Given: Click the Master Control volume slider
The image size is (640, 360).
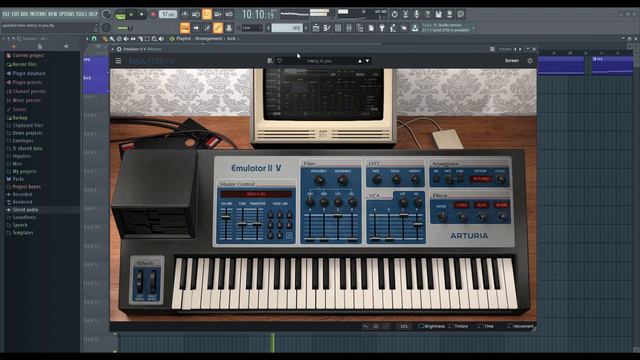Looking at the screenshot, I should pos(226,224).
